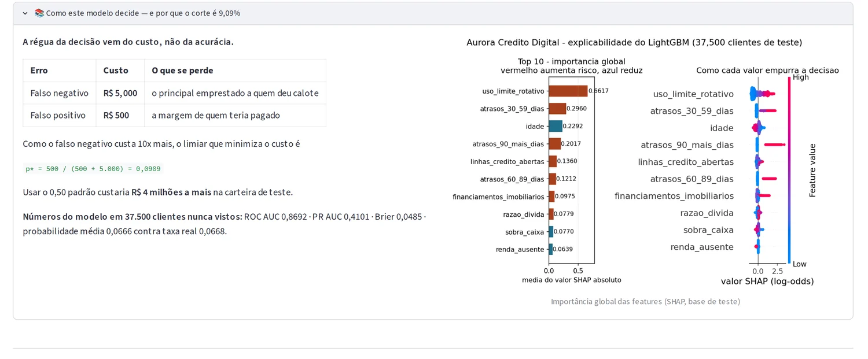Click the blue idade bar labeled "0.2292"

(x=556, y=126)
